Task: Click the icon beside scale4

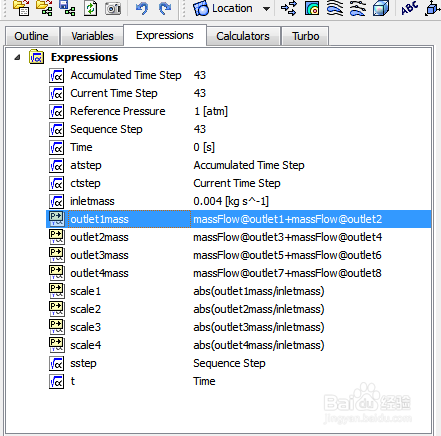Action: coord(56,345)
